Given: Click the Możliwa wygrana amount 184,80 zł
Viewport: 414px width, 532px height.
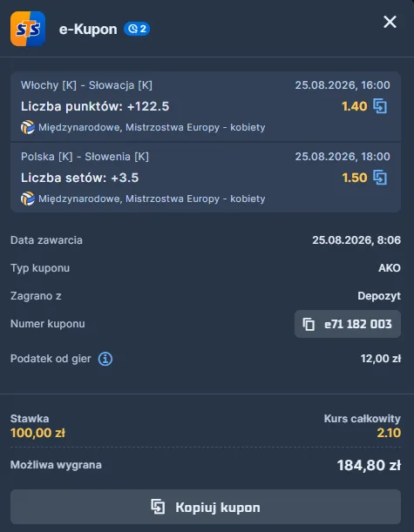Looking at the screenshot, I should point(369,465).
